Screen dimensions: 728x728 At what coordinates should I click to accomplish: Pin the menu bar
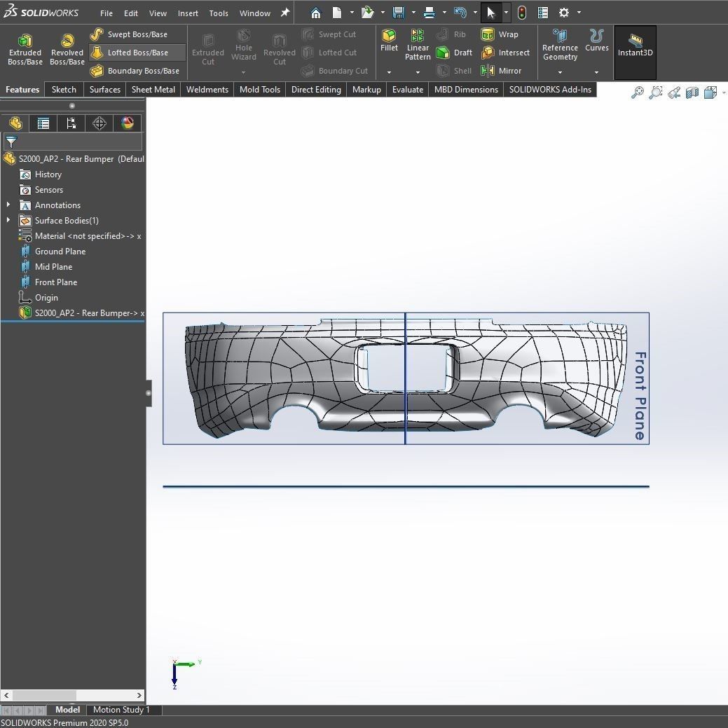click(x=285, y=13)
